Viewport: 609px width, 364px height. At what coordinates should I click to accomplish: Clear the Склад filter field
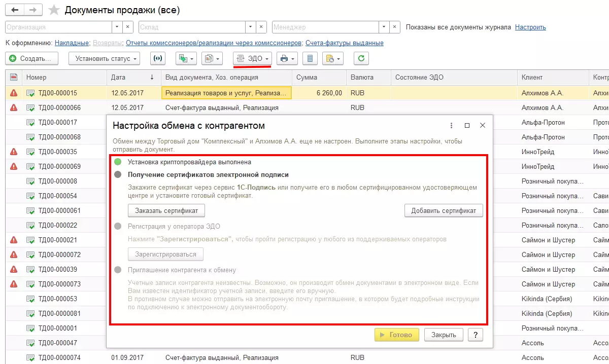click(261, 27)
